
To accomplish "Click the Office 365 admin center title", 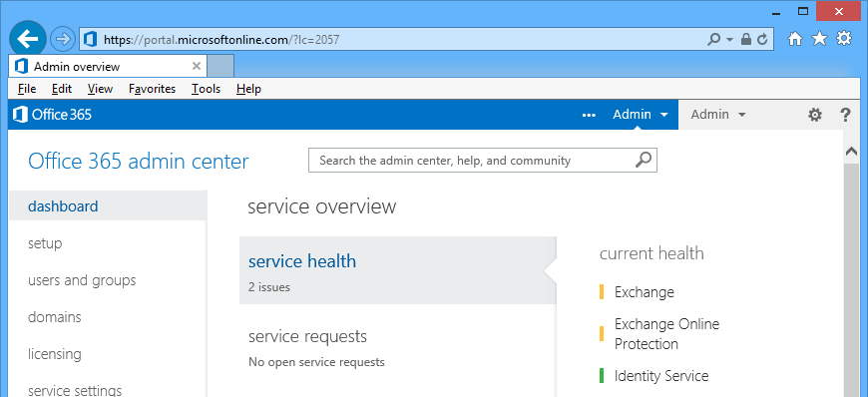I will tap(139, 162).
